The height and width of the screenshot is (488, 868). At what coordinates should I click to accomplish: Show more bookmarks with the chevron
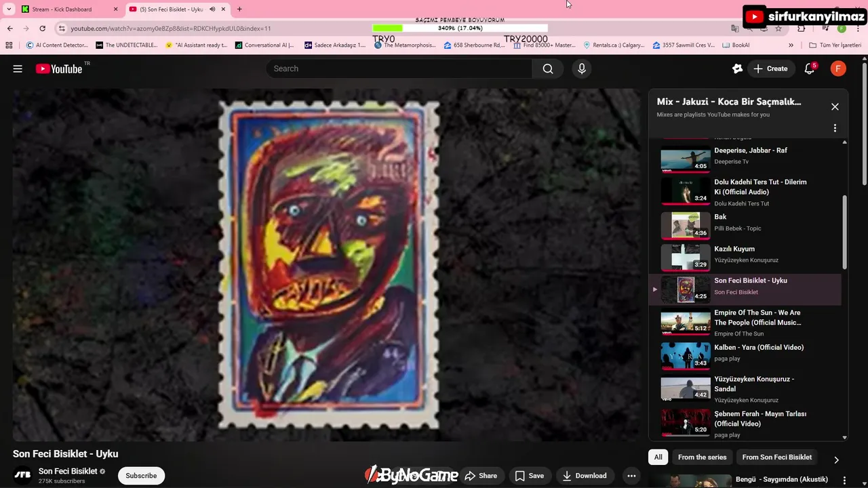(x=791, y=45)
